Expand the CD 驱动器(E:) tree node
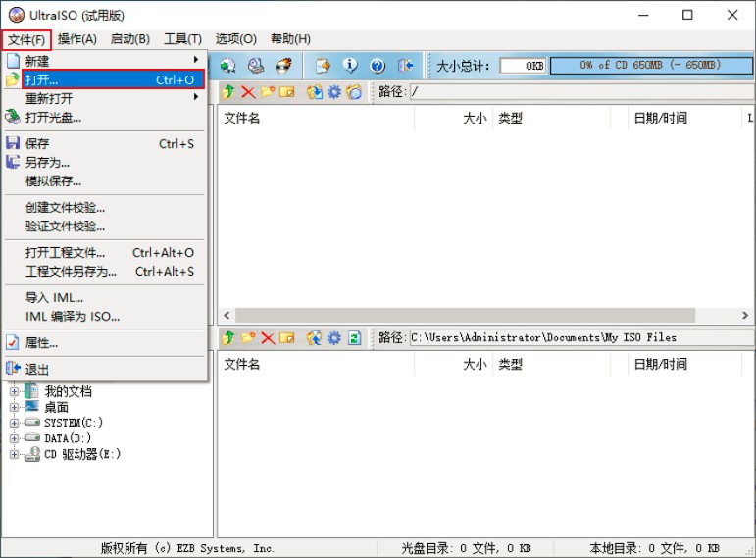 tap(15, 454)
